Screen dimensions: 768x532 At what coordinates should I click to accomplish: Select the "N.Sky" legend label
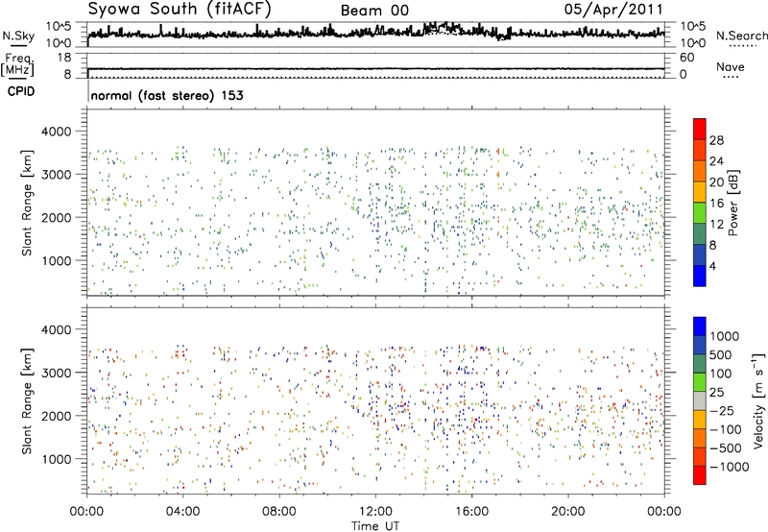(x=18, y=36)
